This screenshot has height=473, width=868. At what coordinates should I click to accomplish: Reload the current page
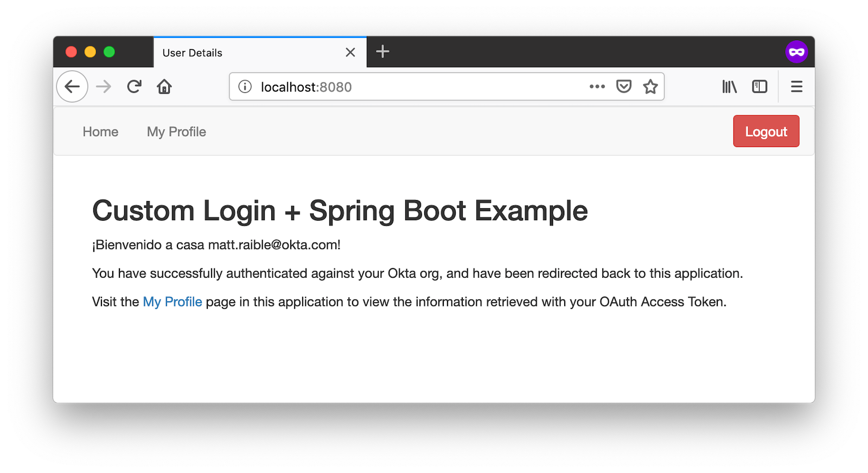134,87
